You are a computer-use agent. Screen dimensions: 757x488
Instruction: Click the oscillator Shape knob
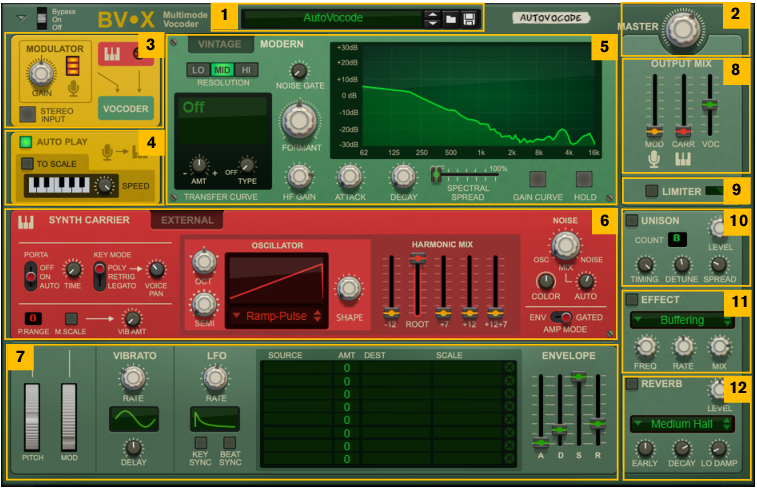349,289
